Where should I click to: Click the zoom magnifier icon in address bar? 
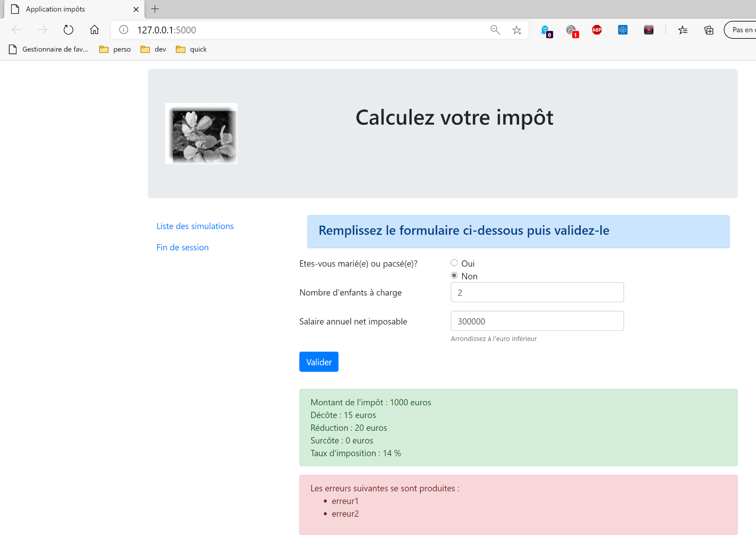click(x=495, y=30)
